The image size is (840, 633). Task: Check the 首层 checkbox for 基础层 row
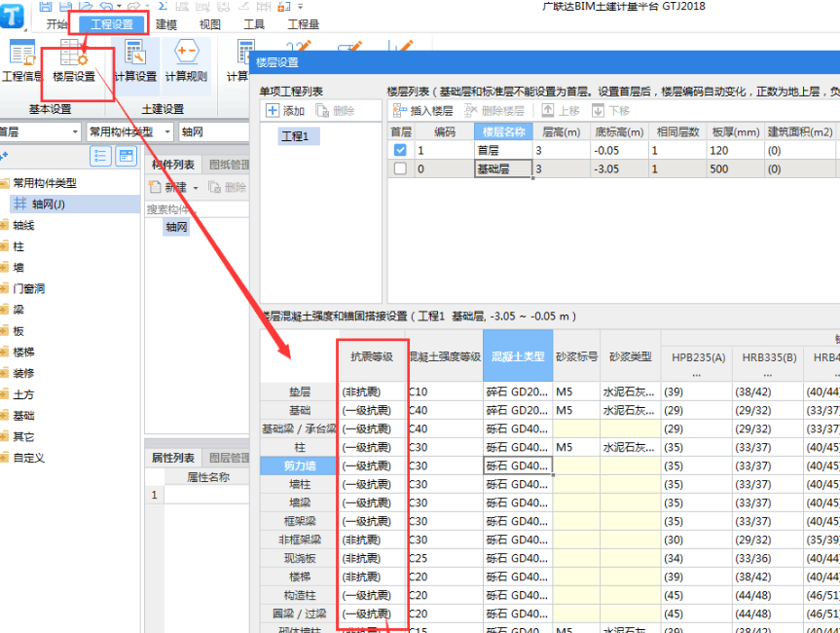click(x=400, y=168)
